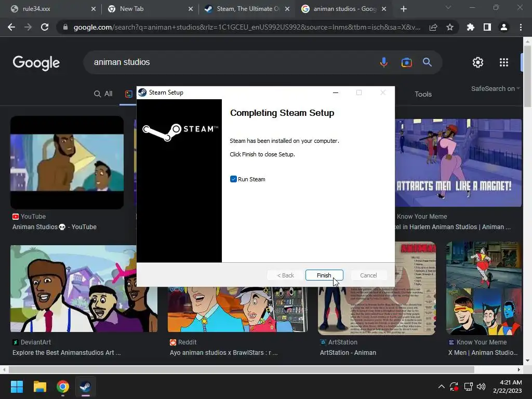Close the Steam, The Ultimate tab

pos(287,9)
